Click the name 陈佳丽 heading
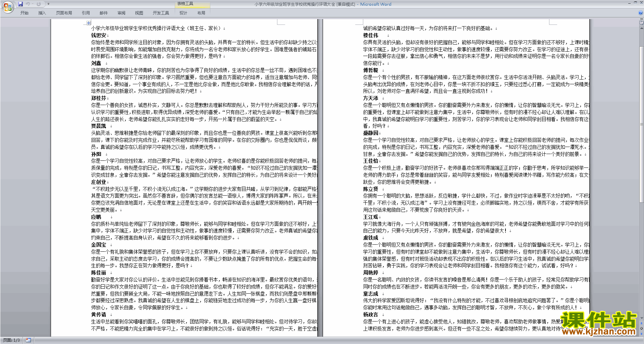Screen dimensions: 644x344 [99, 273]
